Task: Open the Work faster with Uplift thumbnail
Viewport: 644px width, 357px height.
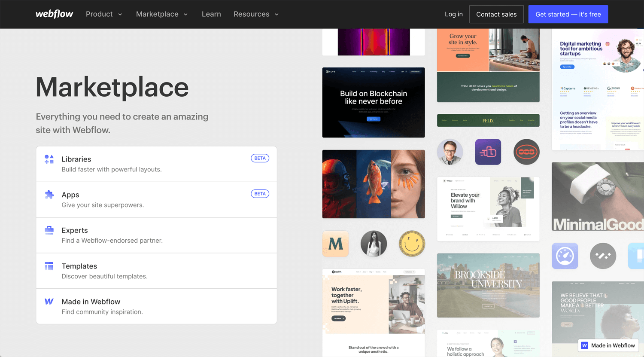Action: pos(374,313)
